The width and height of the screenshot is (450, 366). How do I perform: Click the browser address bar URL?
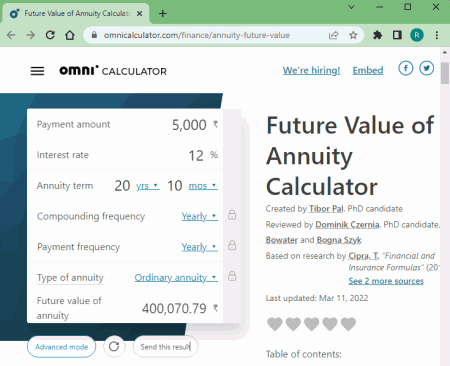point(197,35)
